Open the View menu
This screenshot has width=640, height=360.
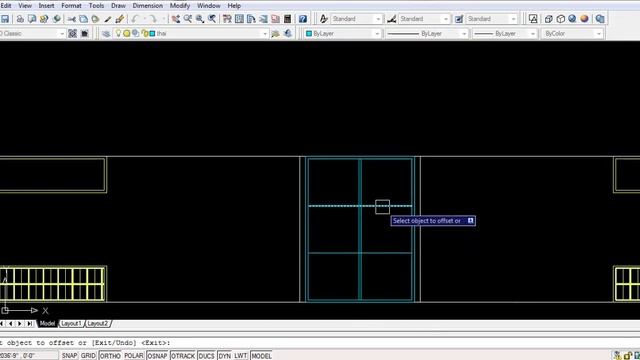click(x=25, y=6)
